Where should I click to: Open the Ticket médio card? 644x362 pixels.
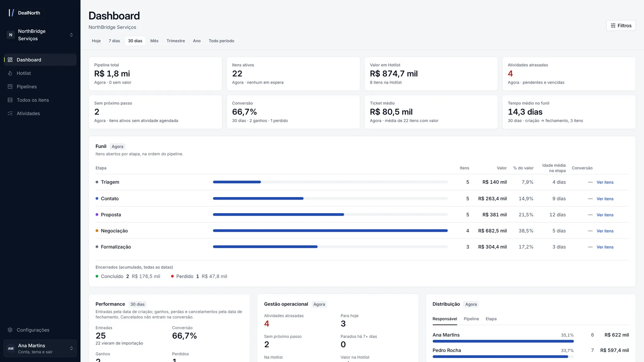[431, 112]
